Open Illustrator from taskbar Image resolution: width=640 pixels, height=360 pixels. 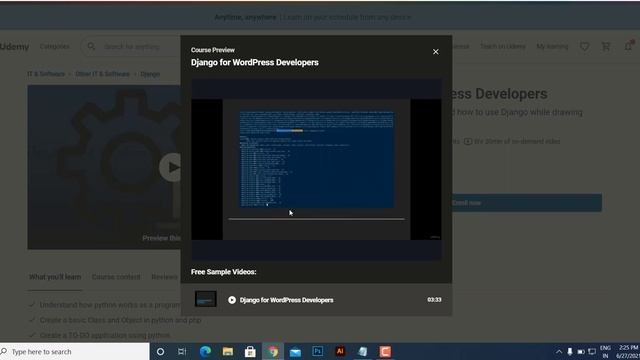point(340,351)
